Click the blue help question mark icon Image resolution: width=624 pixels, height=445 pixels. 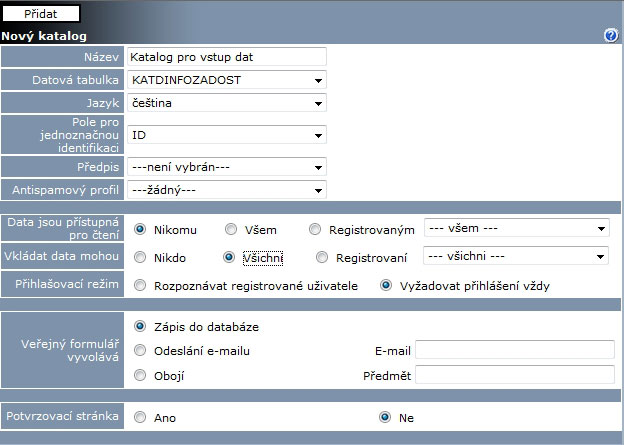(611, 36)
